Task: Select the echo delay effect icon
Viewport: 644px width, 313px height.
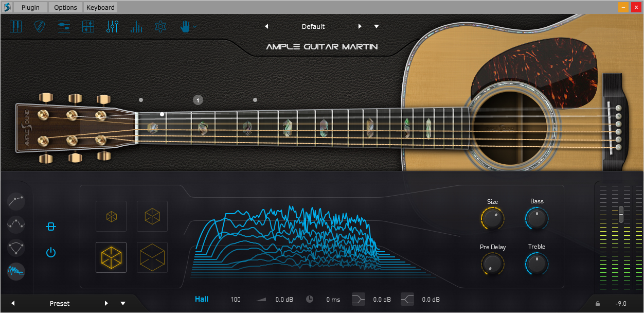Action: coord(16,247)
